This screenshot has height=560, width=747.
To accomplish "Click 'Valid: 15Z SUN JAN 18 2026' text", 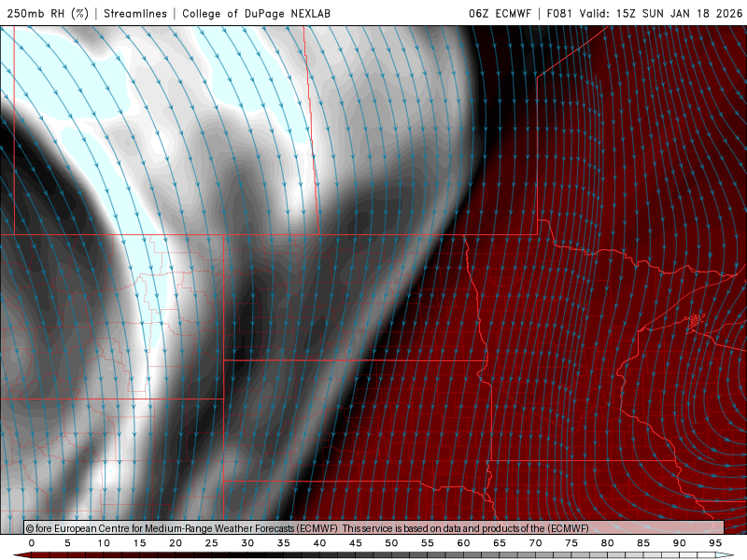I will coord(661,13).
